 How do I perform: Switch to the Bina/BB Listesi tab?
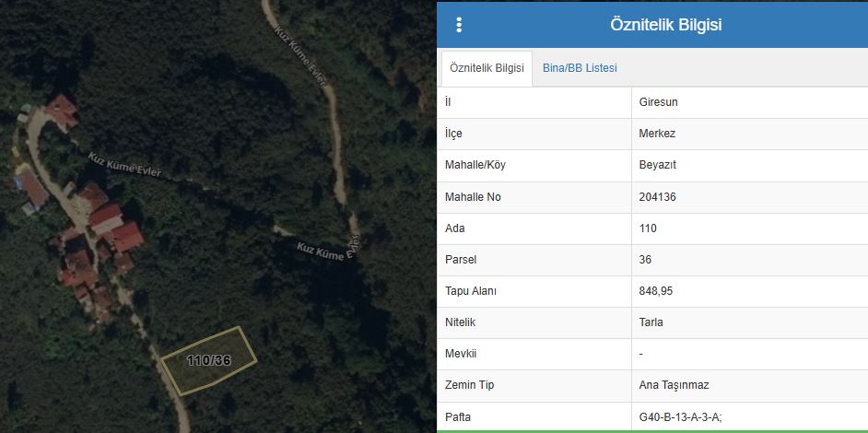coord(580,68)
